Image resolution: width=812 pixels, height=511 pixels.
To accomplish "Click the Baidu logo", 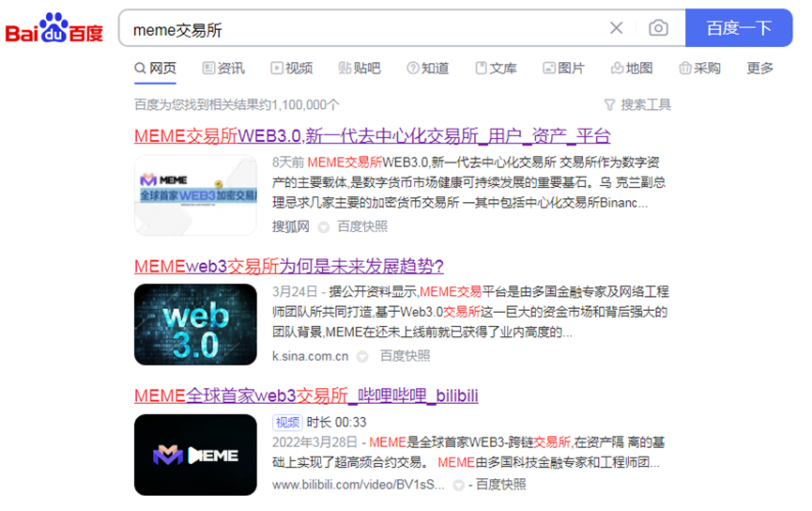I will click(x=54, y=27).
